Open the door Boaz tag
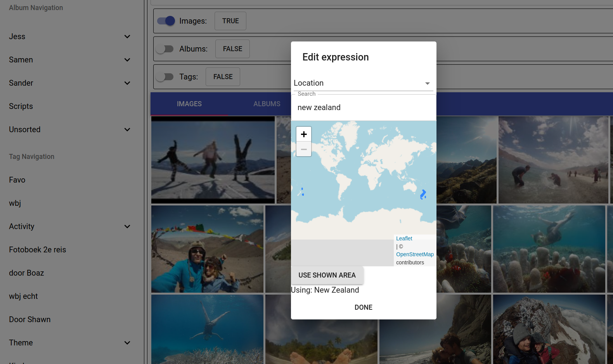The width and height of the screenshot is (613, 364). point(26,273)
